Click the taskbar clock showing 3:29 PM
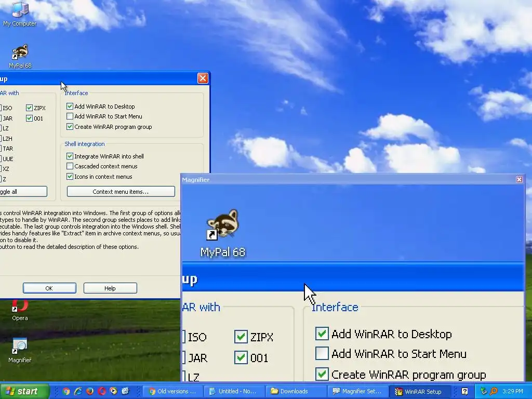The height and width of the screenshot is (399, 532). (x=513, y=391)
